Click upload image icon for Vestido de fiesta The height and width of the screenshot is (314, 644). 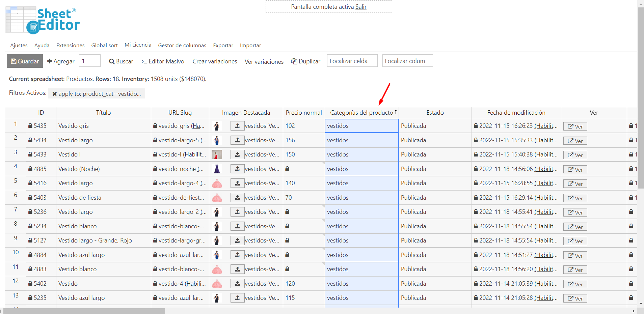pyautogui.click(x=238, y=198)
